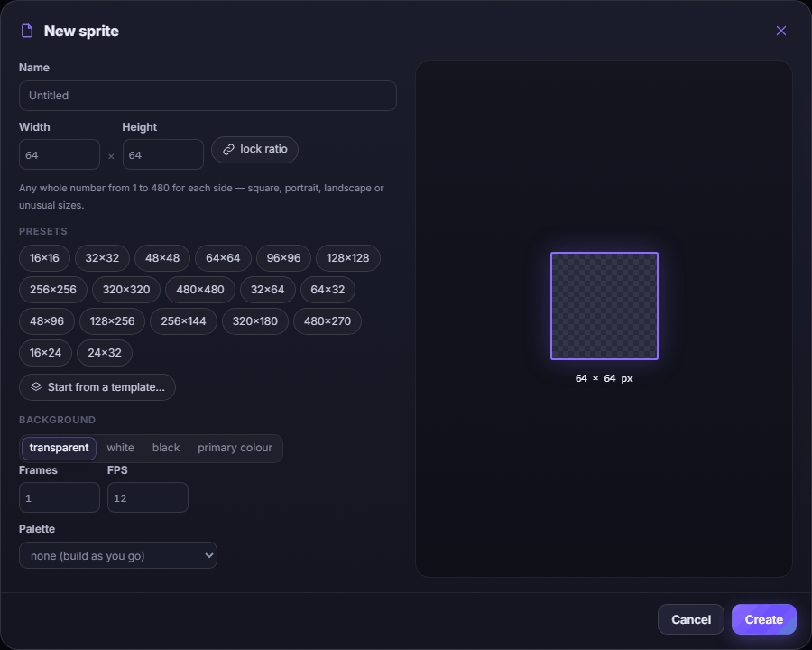The width and height of the screenshot is (812, 650).
Task: Apply the 256×256 preset
Action: [53, 290]
